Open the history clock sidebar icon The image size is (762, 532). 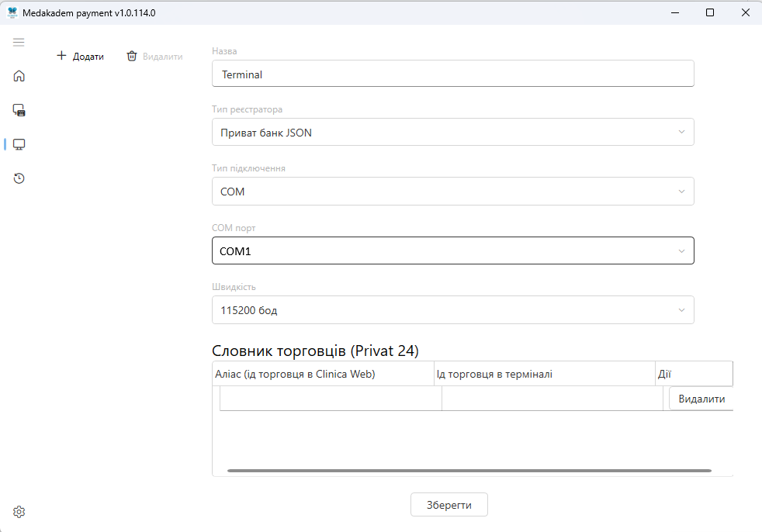coord(19,178)
